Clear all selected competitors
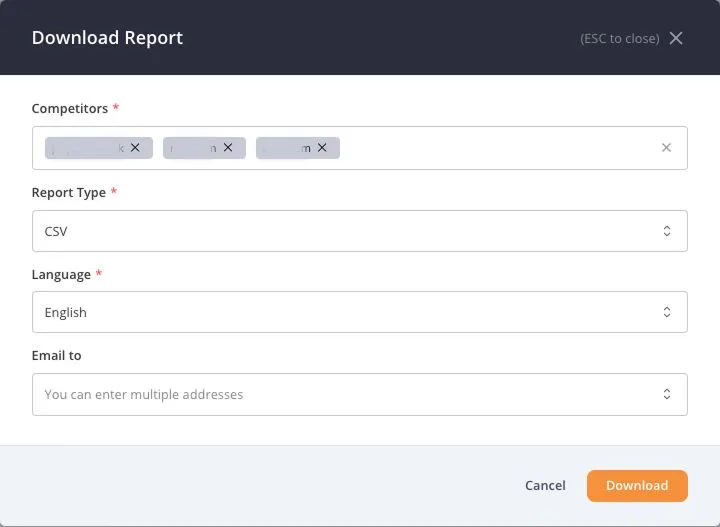This screenshot has width=720, height=527. point(666,148)
